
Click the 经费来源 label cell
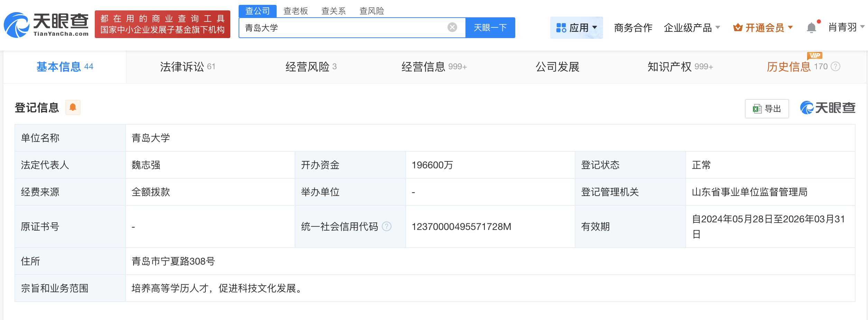tap(70, 192)
